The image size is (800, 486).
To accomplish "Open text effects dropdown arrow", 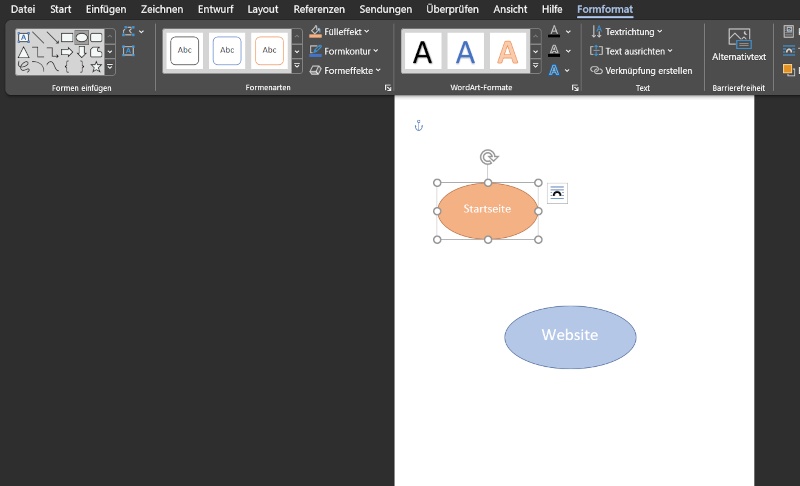I will 567,70.
